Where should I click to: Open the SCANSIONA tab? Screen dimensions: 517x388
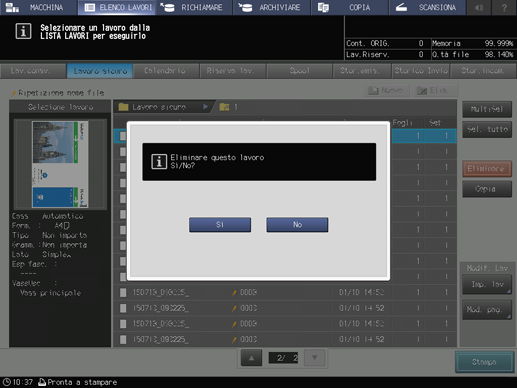tap(427, 7)
